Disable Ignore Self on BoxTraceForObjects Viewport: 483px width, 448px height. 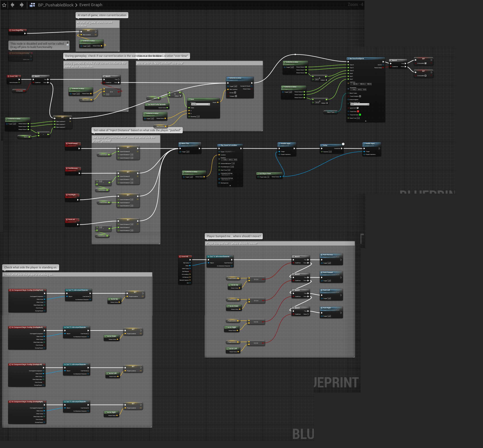357,108
